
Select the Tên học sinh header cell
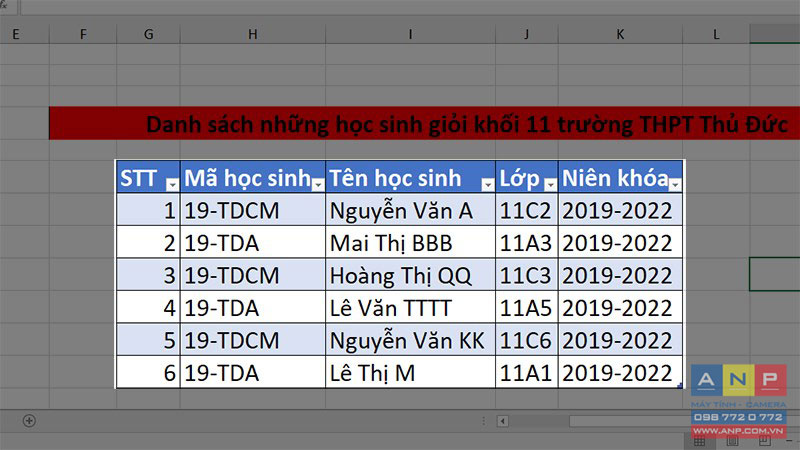pyautogui.click(x=410, y=177)
